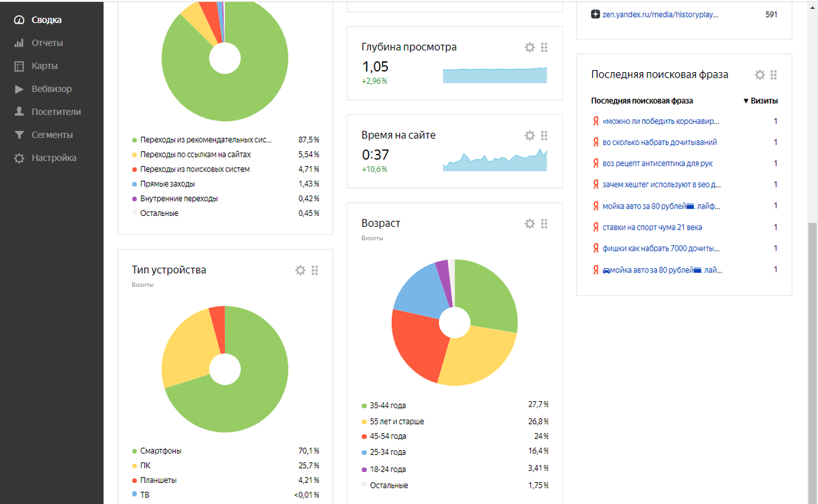Click Yandex icon beside воз рецепт антисептика
818x504 pixels.
coord(595,163)
